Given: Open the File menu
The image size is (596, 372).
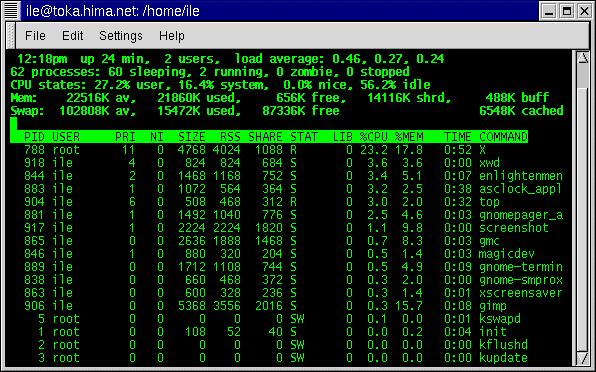Looking at the screenshot, I should [35, 36].
